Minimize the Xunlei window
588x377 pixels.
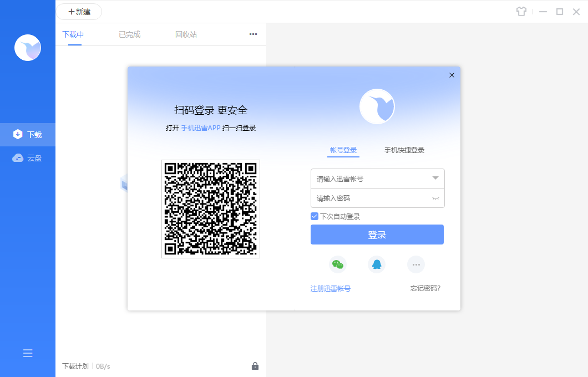[x=543, y=12]
